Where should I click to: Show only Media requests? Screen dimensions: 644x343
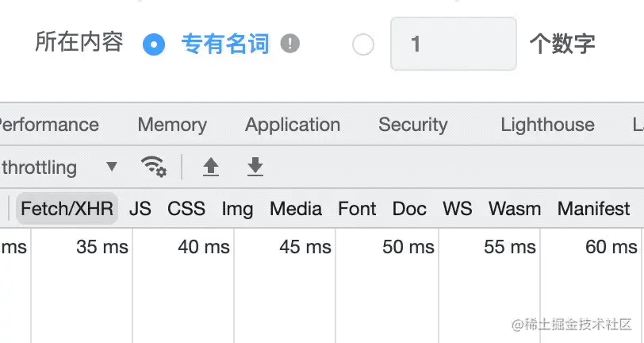pos(296,209)
